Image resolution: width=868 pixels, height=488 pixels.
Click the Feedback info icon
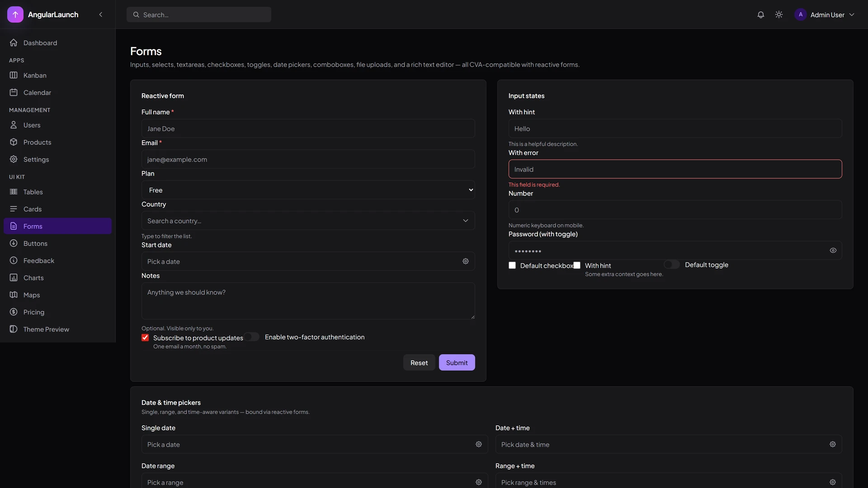pyautogui.click(x=14, y=260)
